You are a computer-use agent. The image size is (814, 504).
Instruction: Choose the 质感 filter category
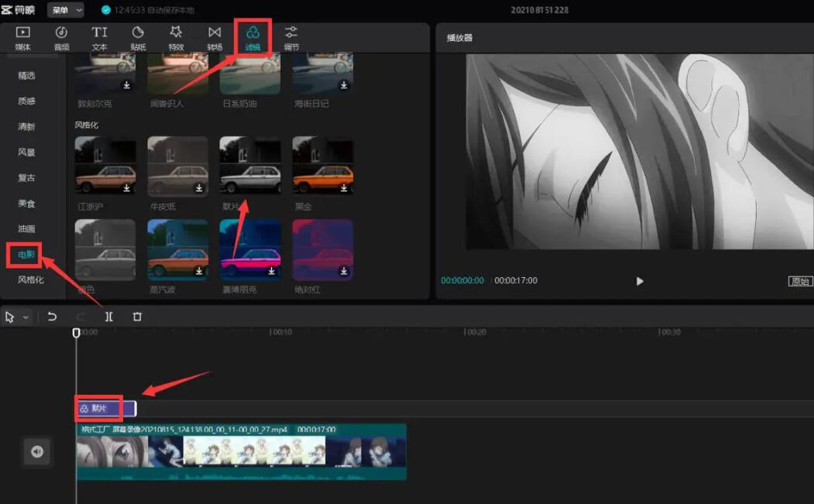click(x=26, y=101)
